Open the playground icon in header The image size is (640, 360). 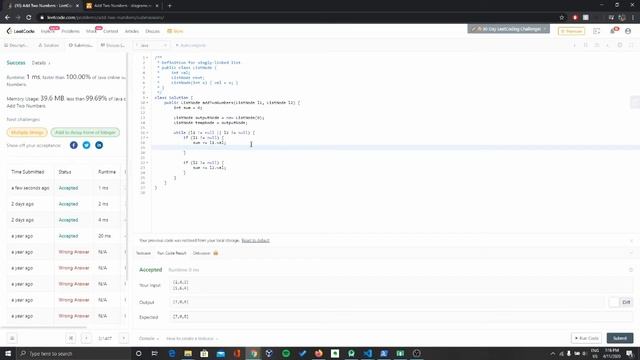pos(596,31)
